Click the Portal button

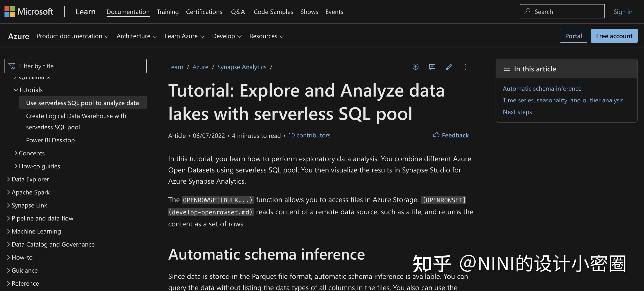573,36
